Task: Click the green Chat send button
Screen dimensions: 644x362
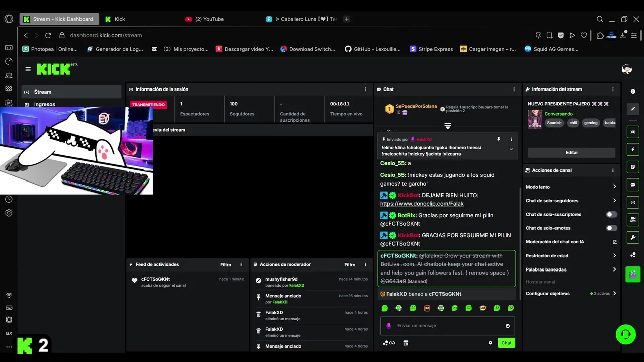Action: coord(506,343)
